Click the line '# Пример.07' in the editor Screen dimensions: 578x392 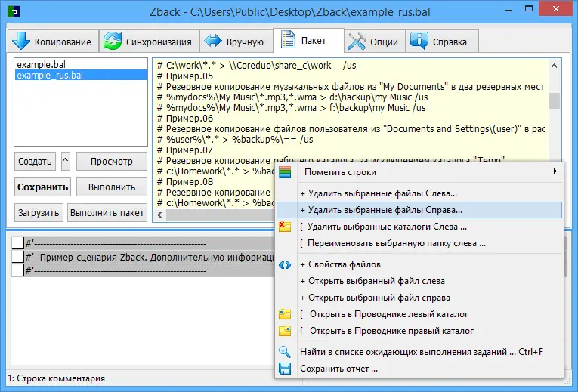click(185, 150)
